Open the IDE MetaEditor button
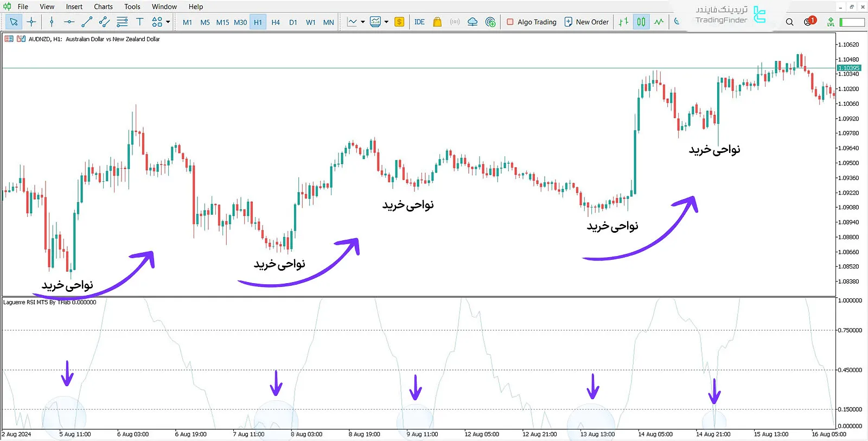 419,22
